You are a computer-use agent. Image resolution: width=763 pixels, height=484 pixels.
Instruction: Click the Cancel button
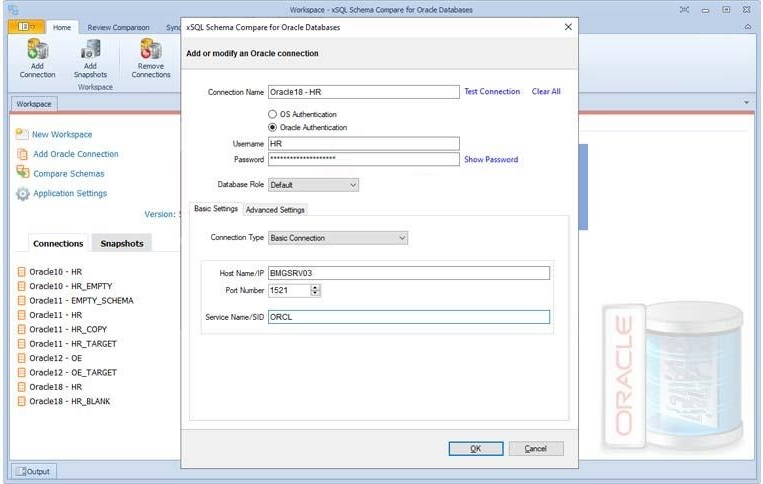click(536, 448)
